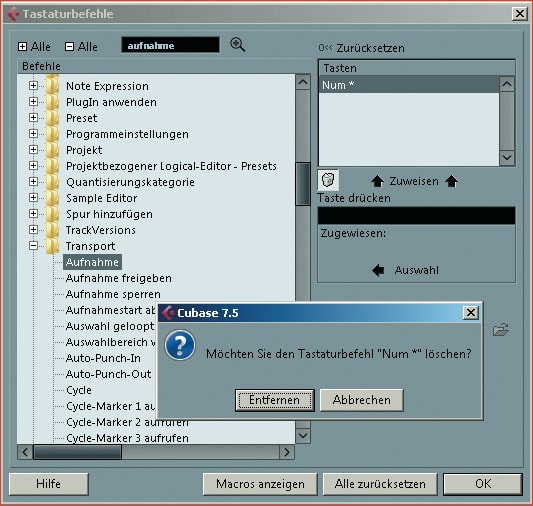Click Abbrechen in the Cubase dialog
The image size is (533, 506).
(x=362, y=400)
